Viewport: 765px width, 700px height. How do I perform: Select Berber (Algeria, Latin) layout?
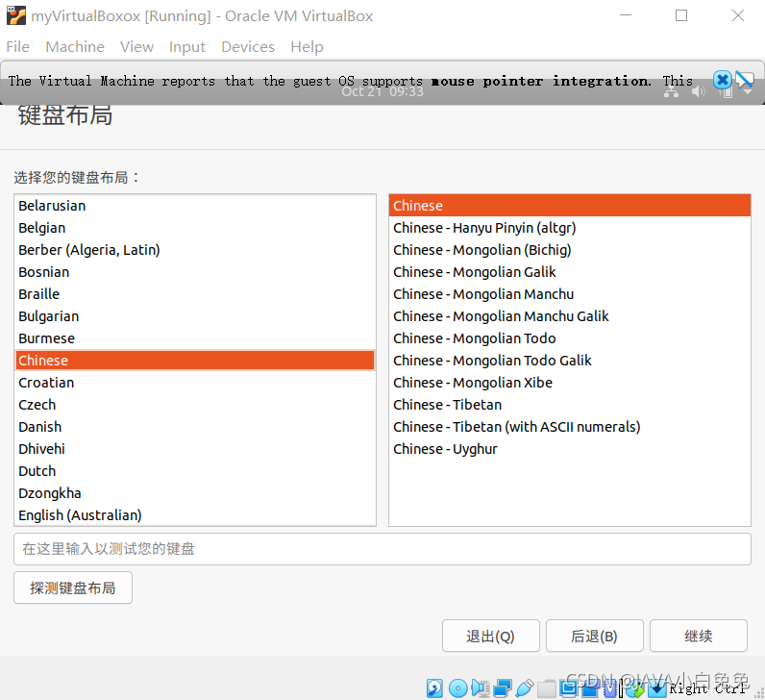195,250
